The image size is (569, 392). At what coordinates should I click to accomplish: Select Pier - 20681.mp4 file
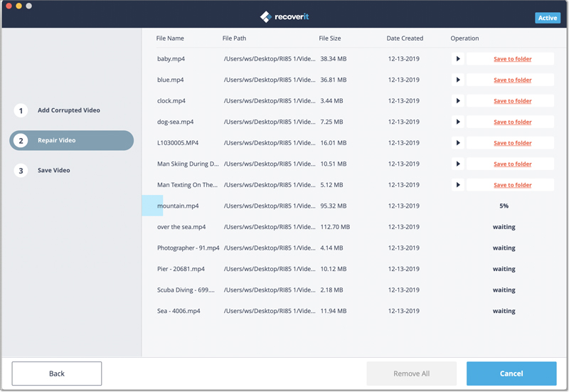pyautogui.click(x=181, y=269)
